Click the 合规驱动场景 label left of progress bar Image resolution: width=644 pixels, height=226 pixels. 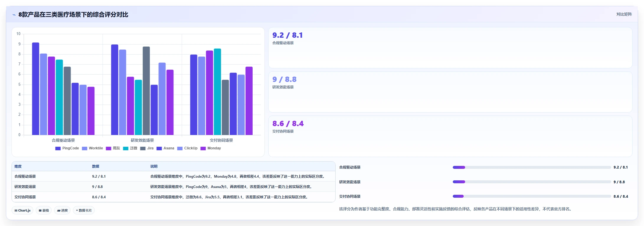(x=350, y=167)
